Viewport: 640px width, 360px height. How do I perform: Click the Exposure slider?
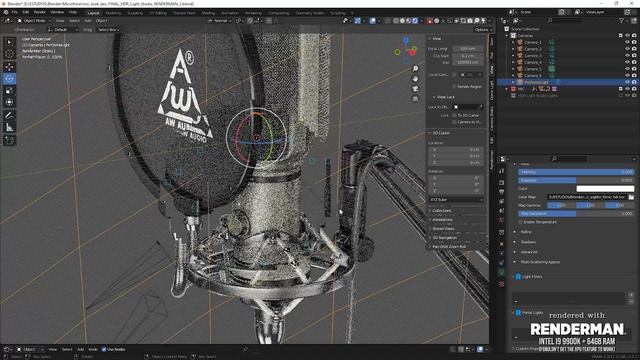coord(576,180)
